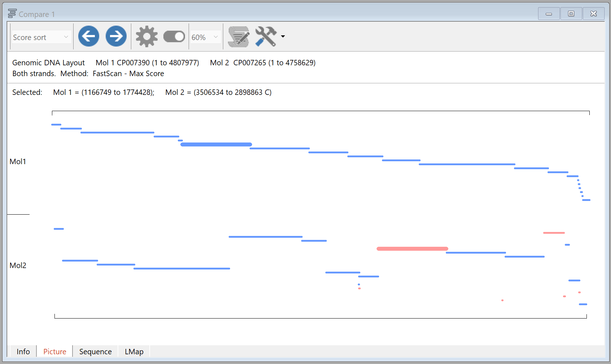Expand the tools menu dropdown arrow

point(283,36)
